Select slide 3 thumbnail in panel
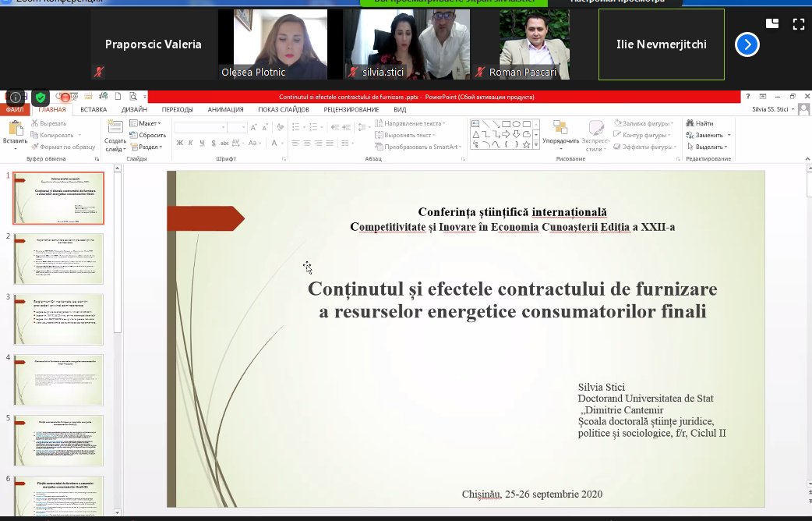The height and width of the screenshot is (521, 812). pyautogui.click(x=58, y=319)
